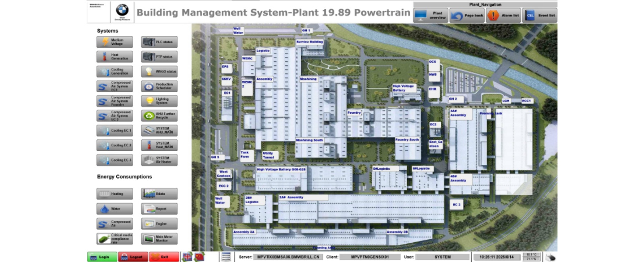Select the Machining South label on map
This screenshot has width=644, height=262.
[310, 140]
